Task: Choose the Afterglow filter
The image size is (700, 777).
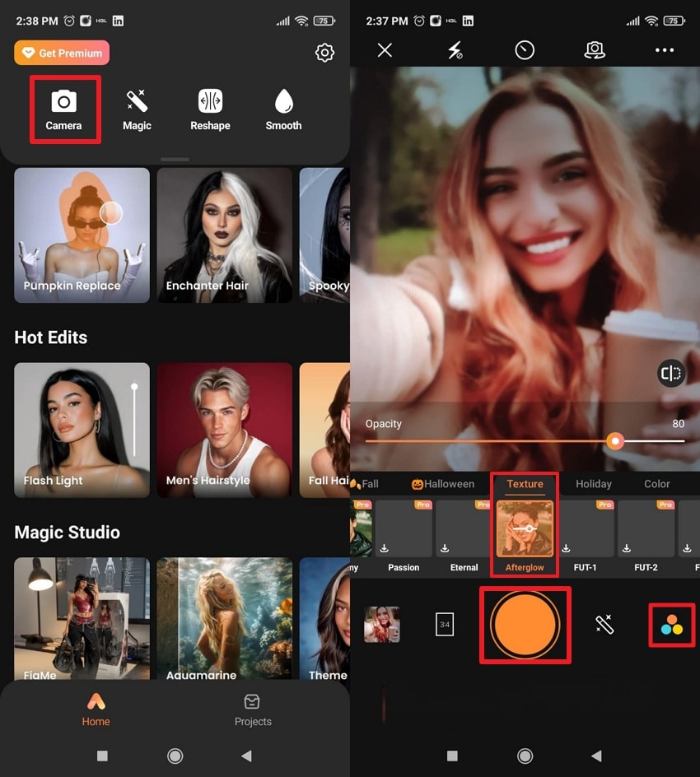Action: pos(525,537)
